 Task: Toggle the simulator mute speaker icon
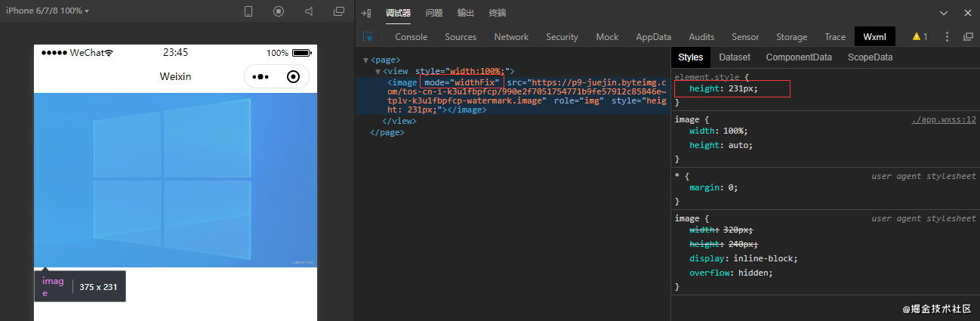(309, 11)
